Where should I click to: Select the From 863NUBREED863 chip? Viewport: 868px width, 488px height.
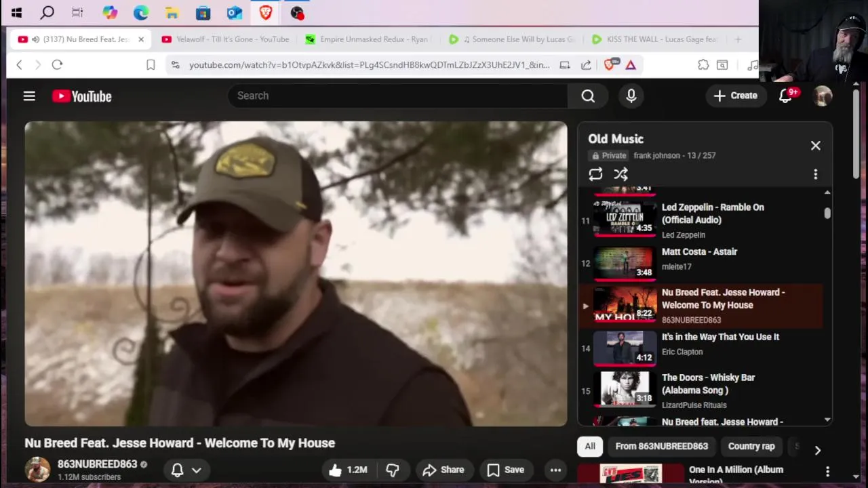[x=661, y=446]
